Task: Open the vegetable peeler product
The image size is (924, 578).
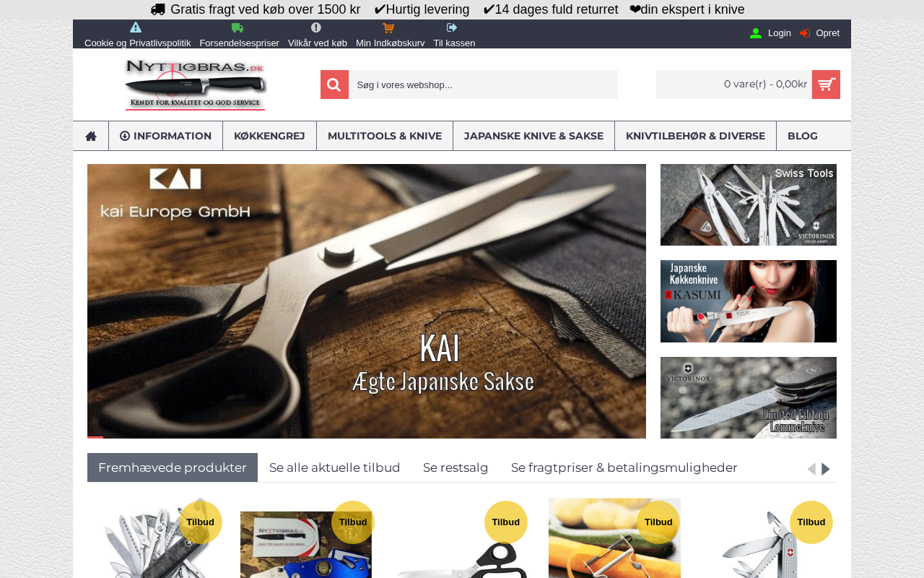Action: pyautogui.click(x=614, y=538)
